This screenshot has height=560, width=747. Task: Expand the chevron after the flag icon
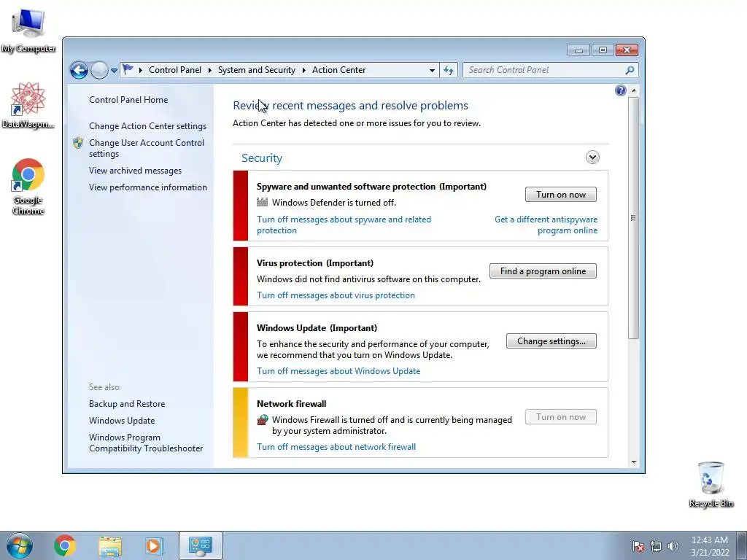(x=141, y=70)
